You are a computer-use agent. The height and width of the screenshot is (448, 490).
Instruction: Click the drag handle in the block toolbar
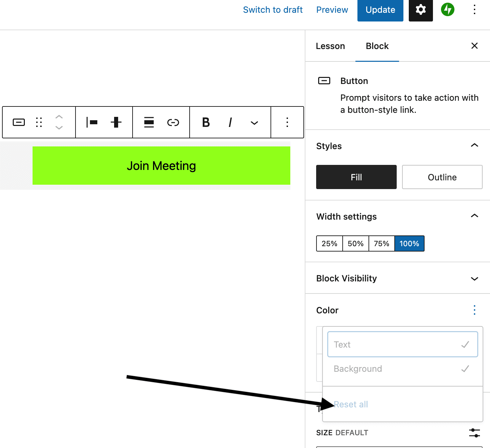(39, 122)
